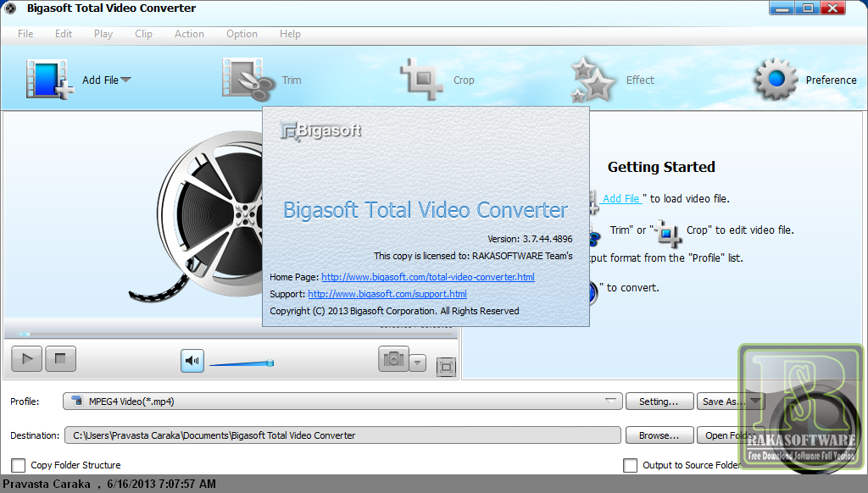Enable Output to Source Folder checkbox
The height and width of the screenshot is (493, 868).
click(630, 465)
